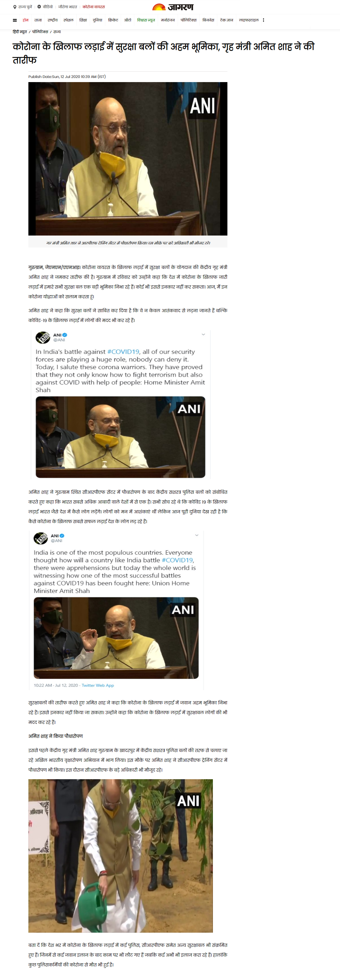Open वीडियो play icon link

point(45,7)
